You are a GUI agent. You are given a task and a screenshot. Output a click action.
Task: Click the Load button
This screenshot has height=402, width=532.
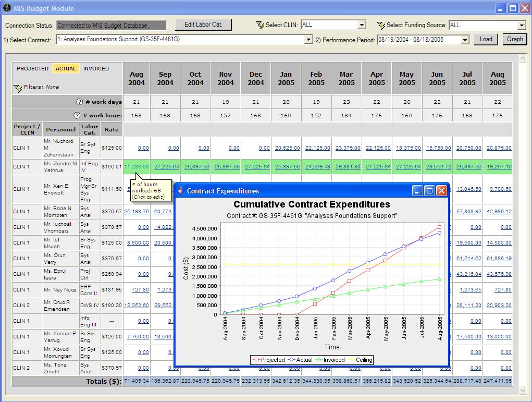click(x=486, y=39)
